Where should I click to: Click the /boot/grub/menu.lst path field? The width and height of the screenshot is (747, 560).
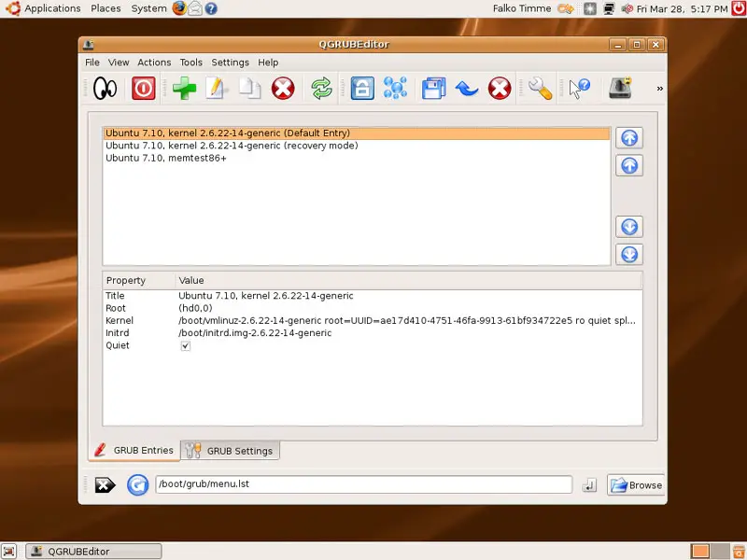point(363,484)
